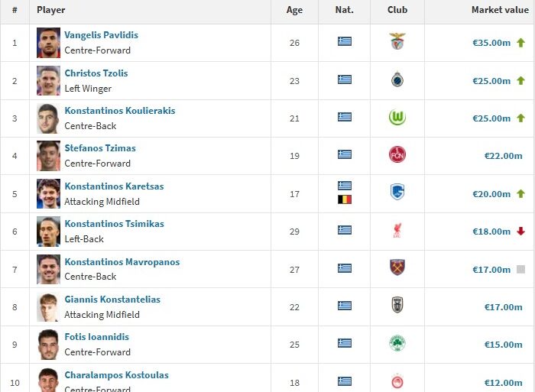Open Fotis Ioannidis €15.00m market value
This screenshot has height=392, width=535.
503,345
